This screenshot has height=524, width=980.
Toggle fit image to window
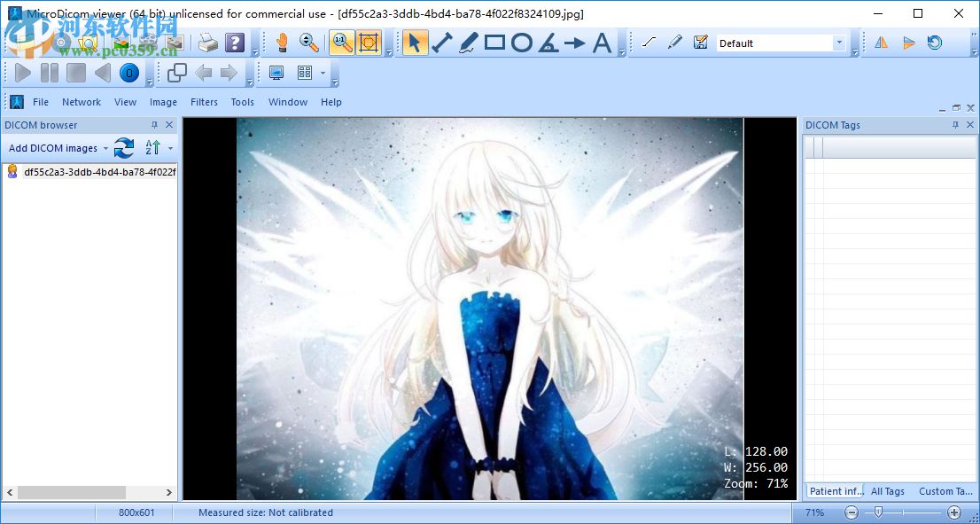tap(369, 42)
